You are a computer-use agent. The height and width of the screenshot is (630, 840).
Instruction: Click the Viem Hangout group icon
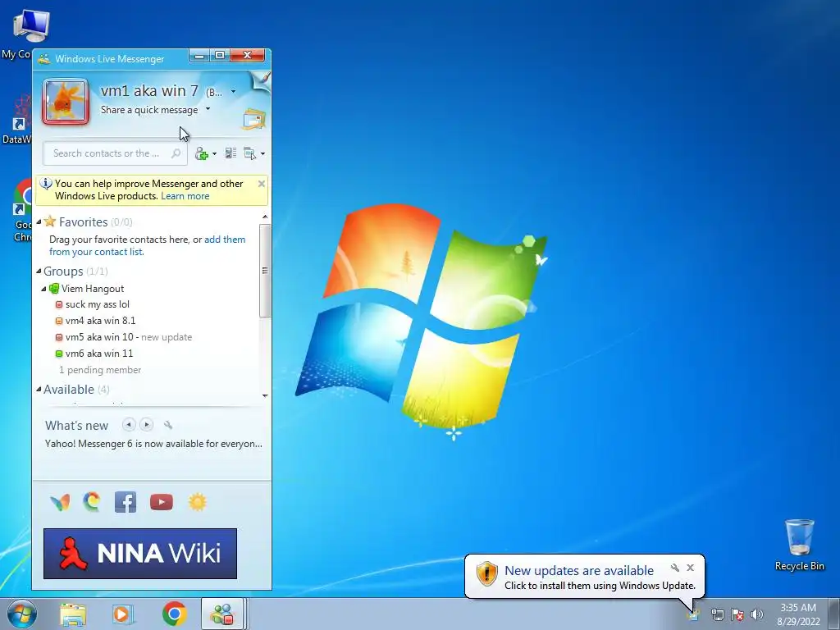tap(54, 289)
